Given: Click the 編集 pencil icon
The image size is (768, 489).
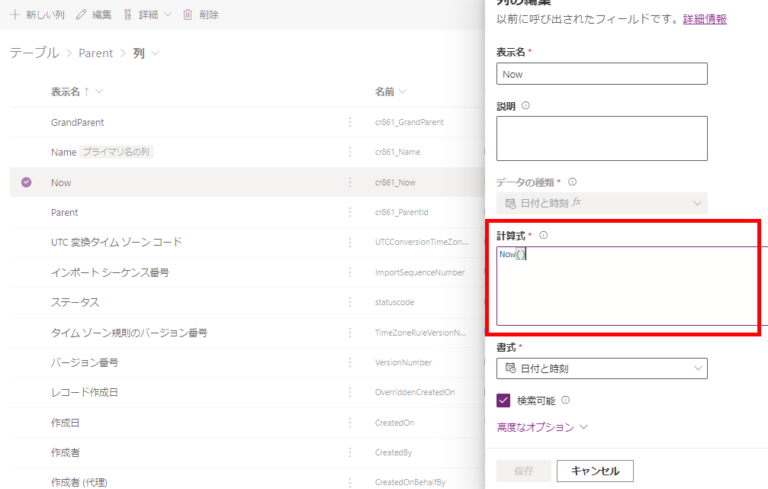Looking at the screenshot, I should 81,15.
